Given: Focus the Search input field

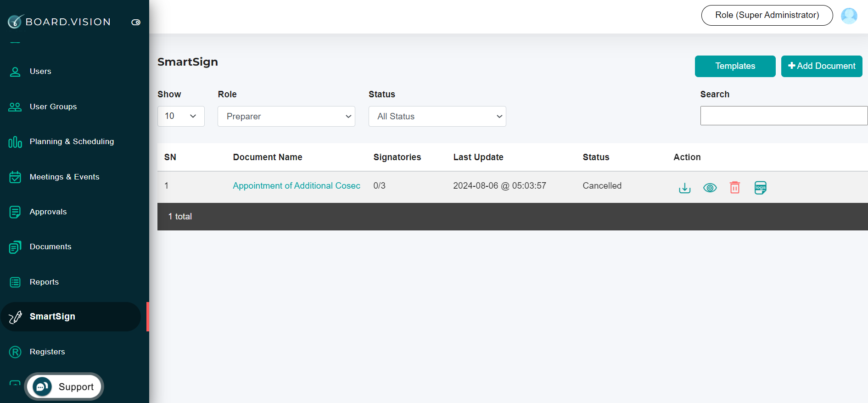Looking at the screenshot, I should point(784,116).
